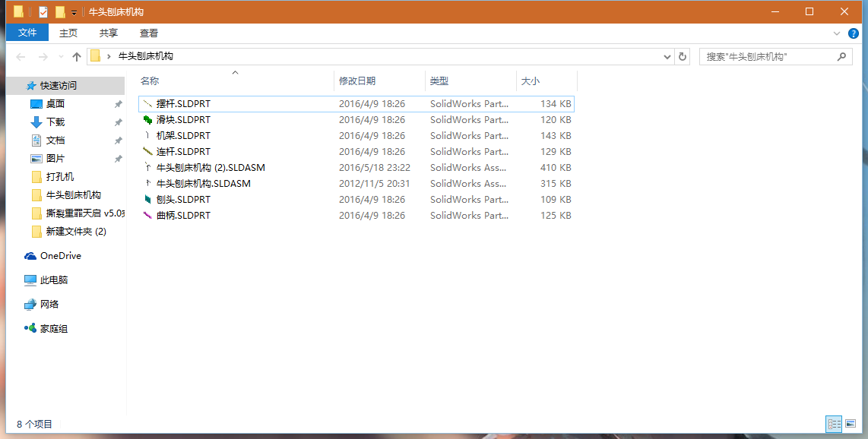Screen dimensions: 868x439
Task: Select OneDrive in navigation pane
Action: [60, 256]
